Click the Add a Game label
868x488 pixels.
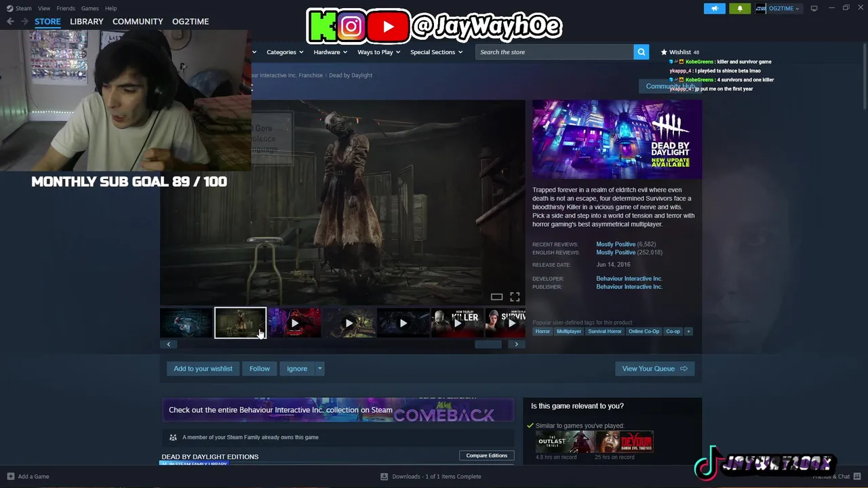pos(33,476)
